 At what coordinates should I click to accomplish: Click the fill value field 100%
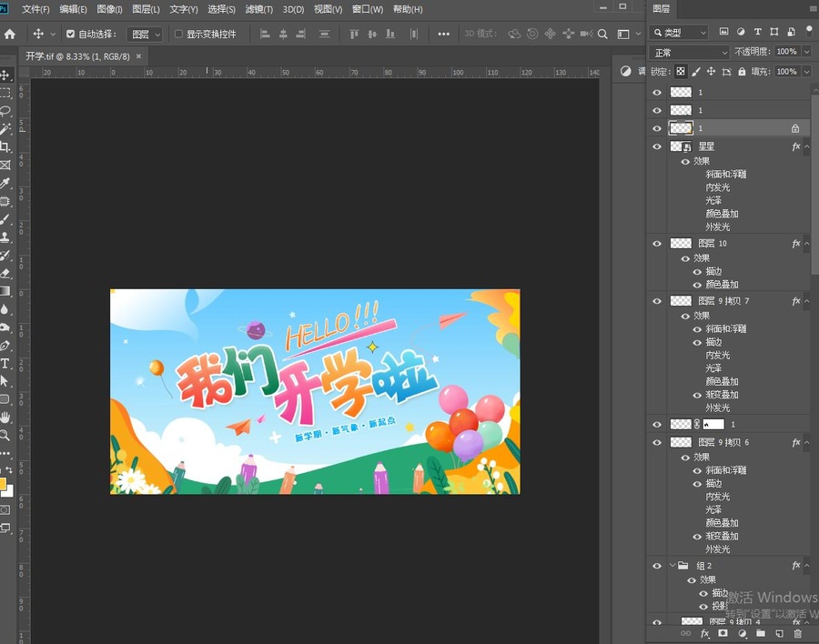click(x=786, y=72)
